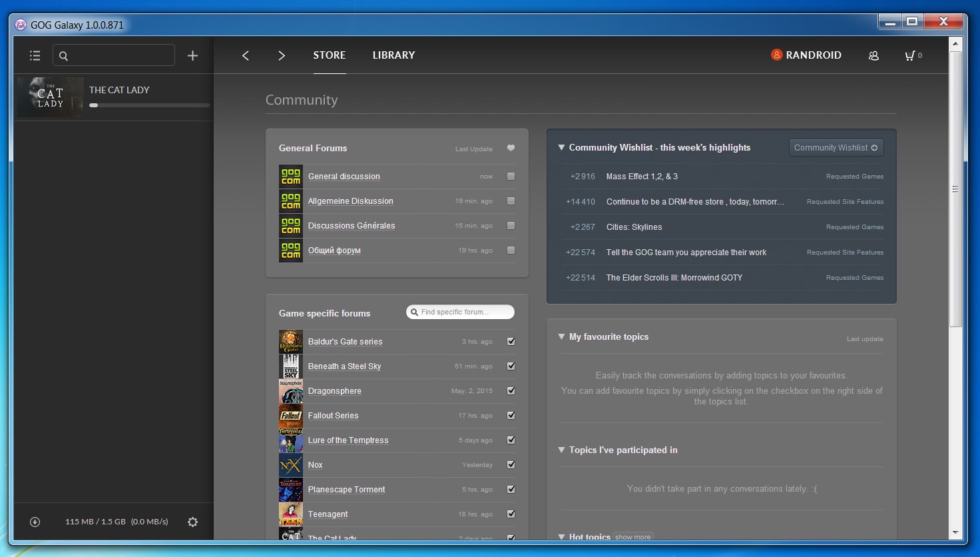Open the friends icon in the top bar
The image size is (980, 557).
pos(873,56)
